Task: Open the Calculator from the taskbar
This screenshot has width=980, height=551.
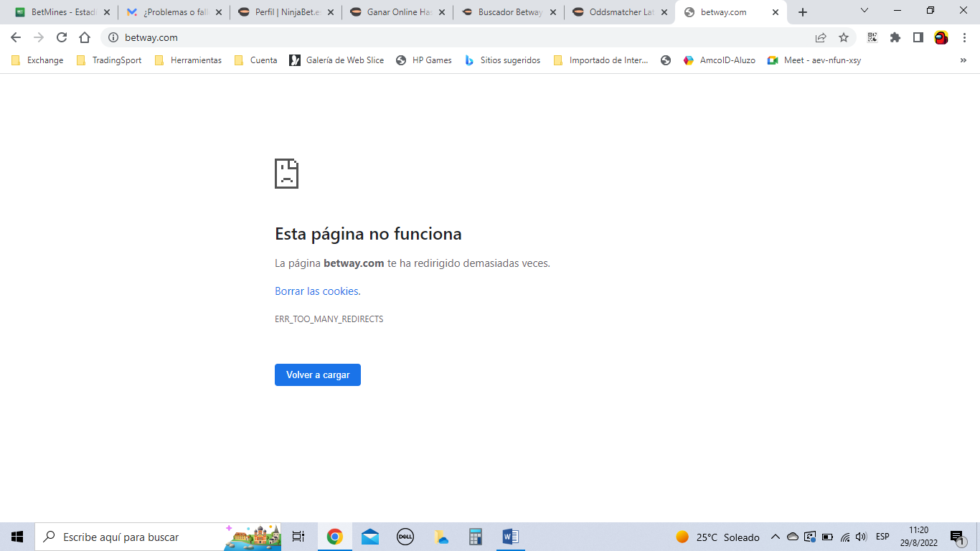Action: point(475,537)
